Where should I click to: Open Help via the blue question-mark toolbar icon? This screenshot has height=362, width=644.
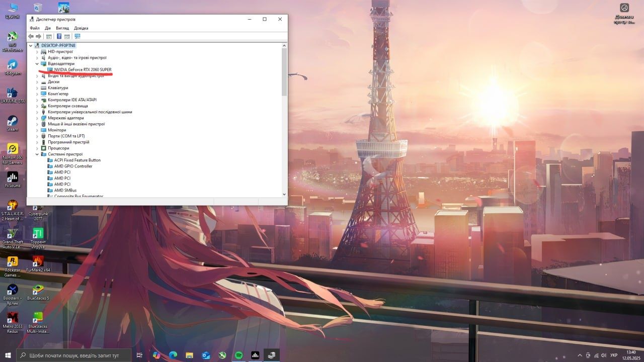[59, 36]
